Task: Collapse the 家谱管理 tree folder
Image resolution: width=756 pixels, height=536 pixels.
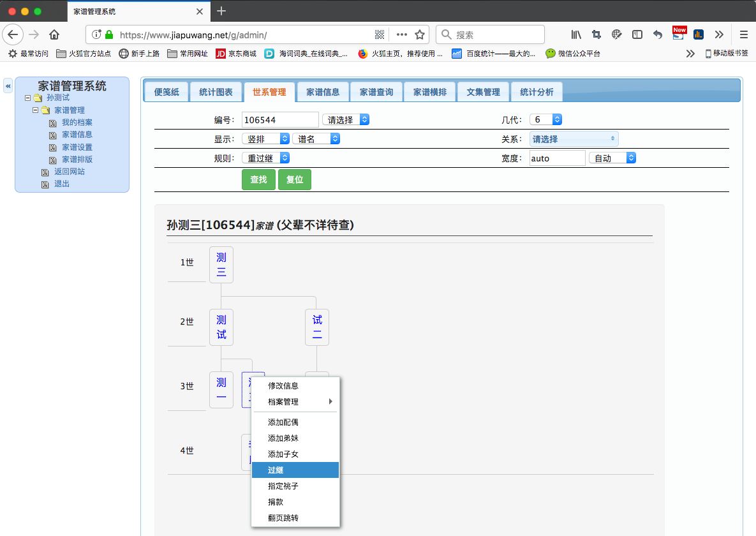Action: (x=35, y=110)
